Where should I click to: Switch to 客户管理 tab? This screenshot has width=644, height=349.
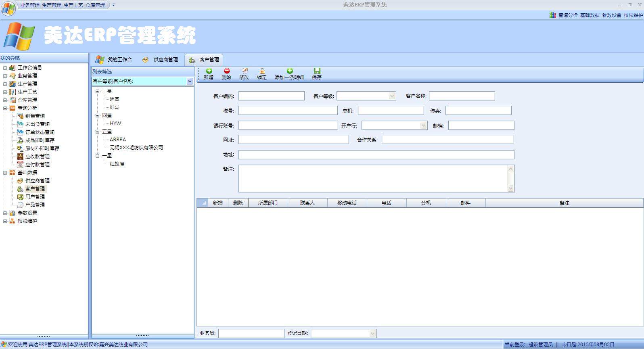pos(204,60)
